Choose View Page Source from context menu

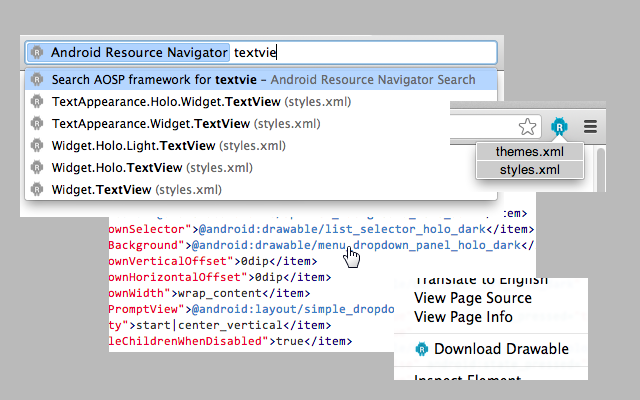(473, 298)
